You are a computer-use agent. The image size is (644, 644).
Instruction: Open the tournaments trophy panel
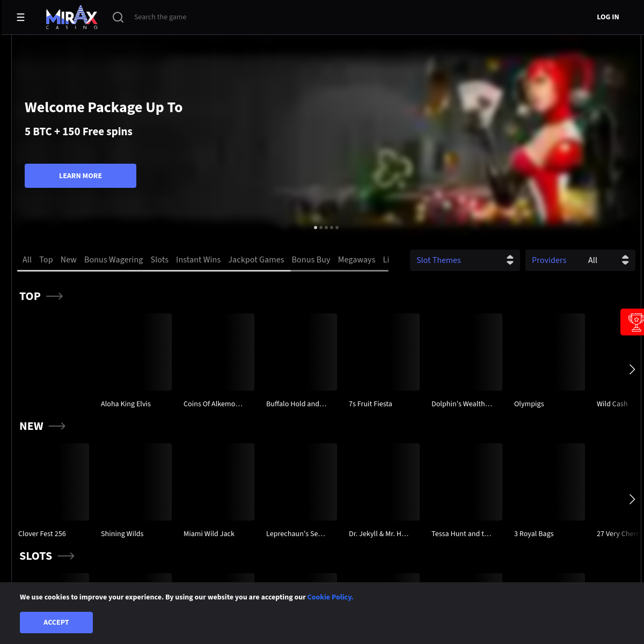click(x=635, y=322)
